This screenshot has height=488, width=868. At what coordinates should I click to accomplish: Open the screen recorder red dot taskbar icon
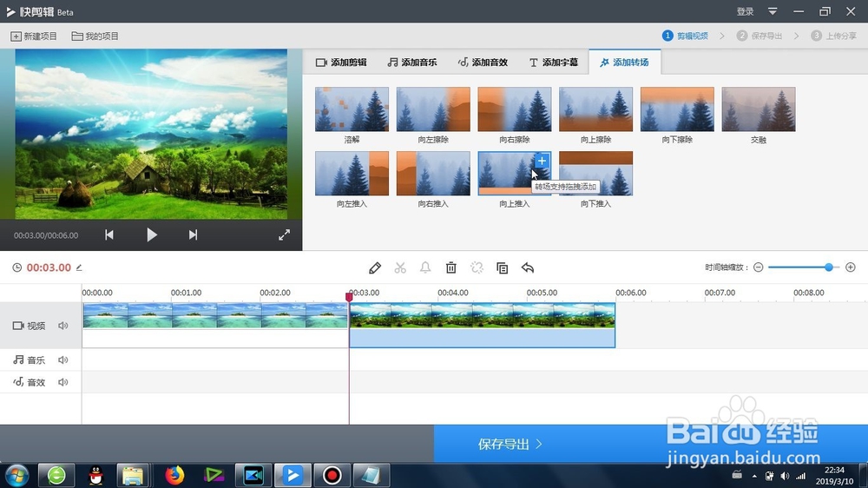tap(332, 475)
